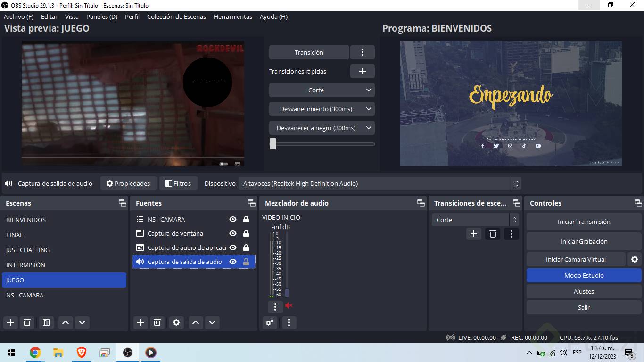
Task: Move the selected source down in Fuentes
Action: [x=212, y=322]
